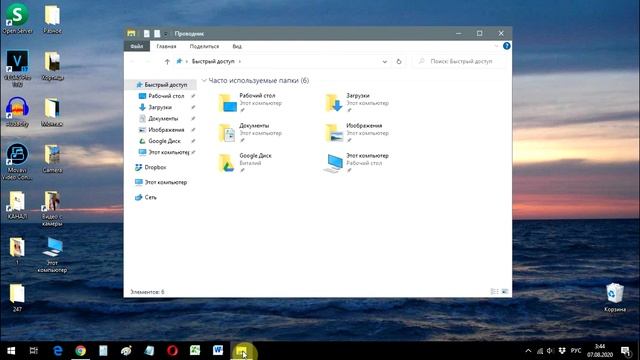Screen dimensions: 640x360
Task: Select Документы in the navigation pane
Action: 162,118
